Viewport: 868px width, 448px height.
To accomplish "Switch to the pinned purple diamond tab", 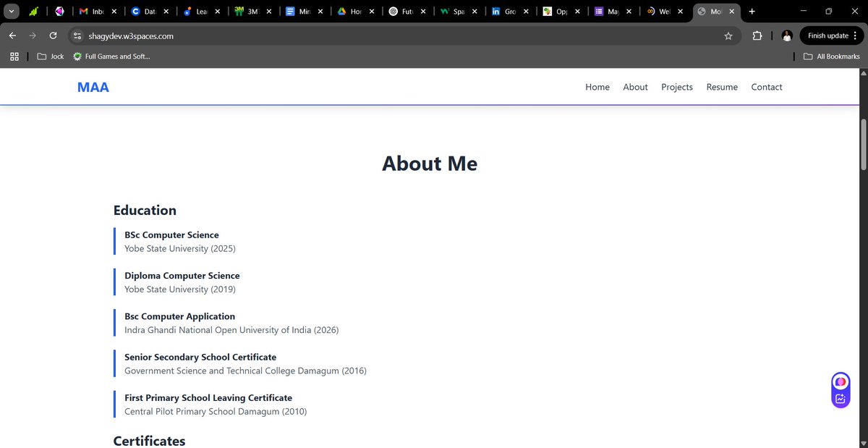I will tap(59, 12).
